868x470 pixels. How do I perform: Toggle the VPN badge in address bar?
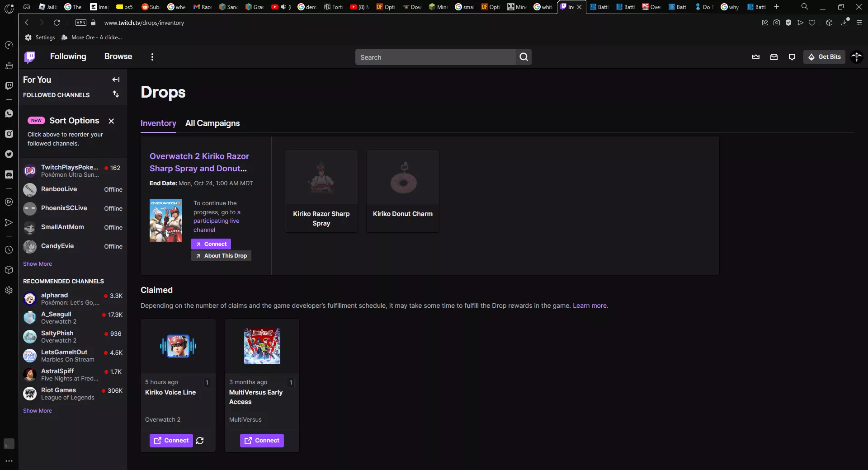(80, 23)
